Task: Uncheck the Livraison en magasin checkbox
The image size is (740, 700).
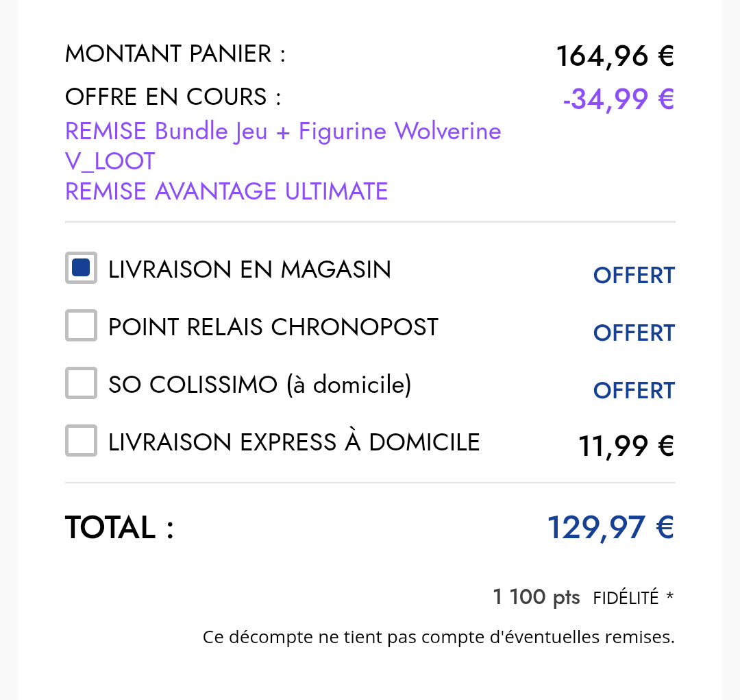Action: (x=81, y=268)
